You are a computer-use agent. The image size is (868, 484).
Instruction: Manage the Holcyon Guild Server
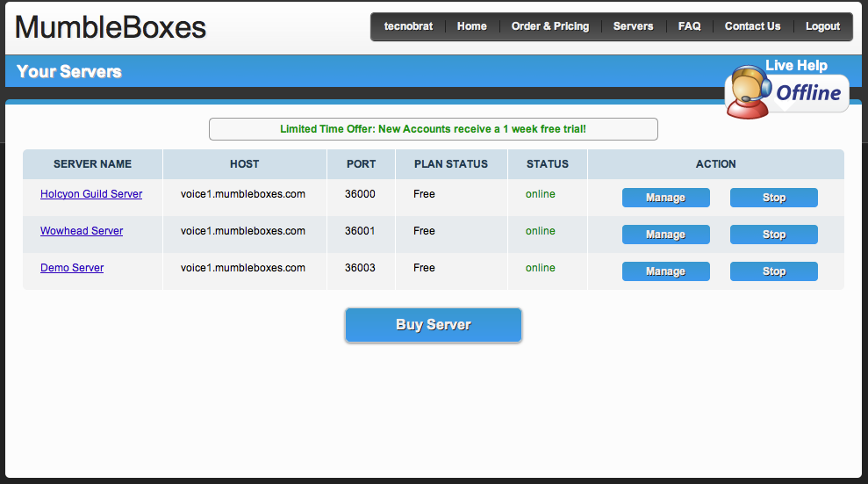click(666, 198)
